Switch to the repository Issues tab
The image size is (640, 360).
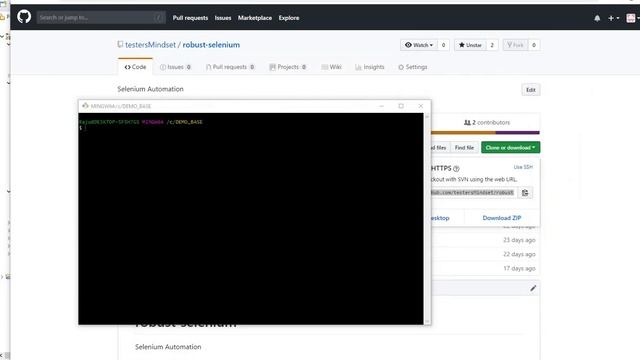176,67
